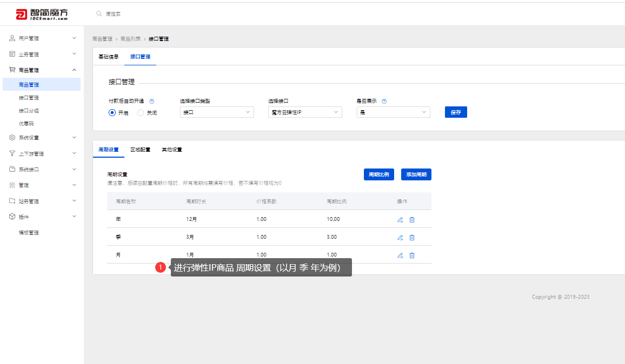Screen dimensions: 625x364
Task: Open the 是否展示 dropdown
Action: (394, 112)
